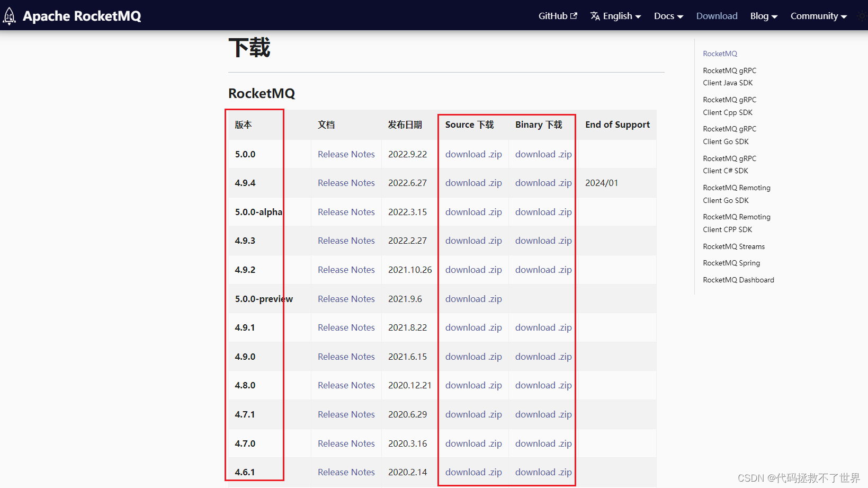Download source zip for version 4.9.2

pos(473,270)
